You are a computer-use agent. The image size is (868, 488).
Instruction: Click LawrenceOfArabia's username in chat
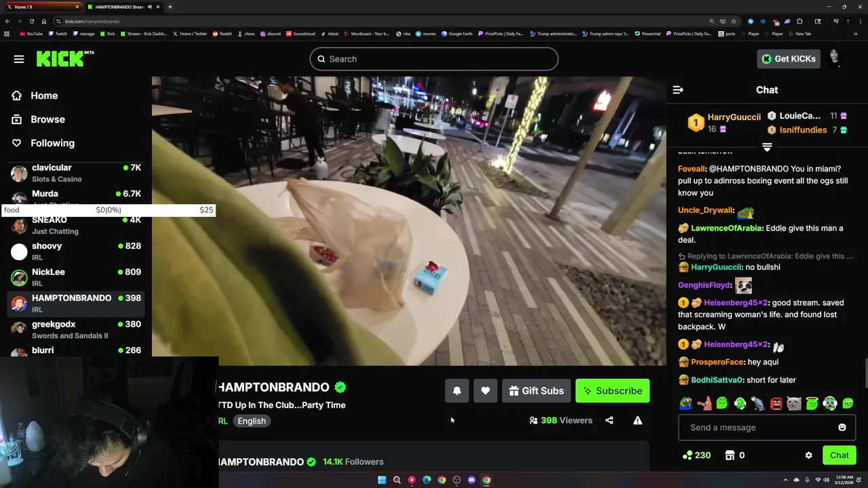(726, 228)
